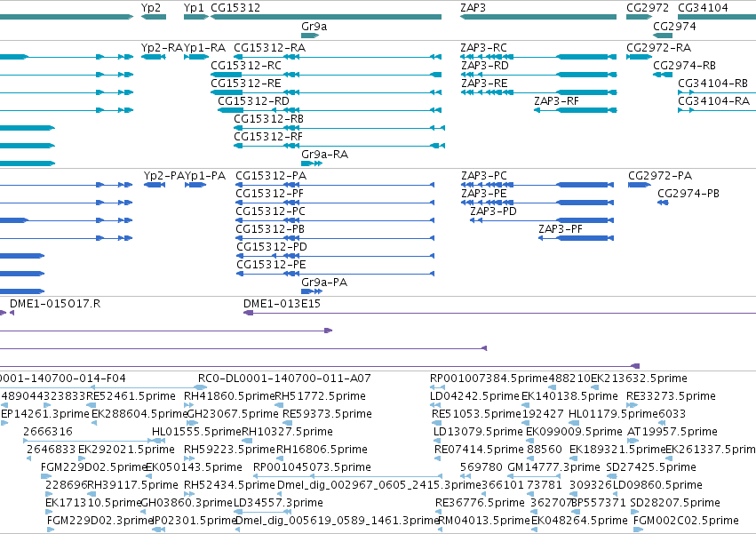Click EST label RE07414.5prime
This screenshot has height=534, width=756.
point(479,450)
